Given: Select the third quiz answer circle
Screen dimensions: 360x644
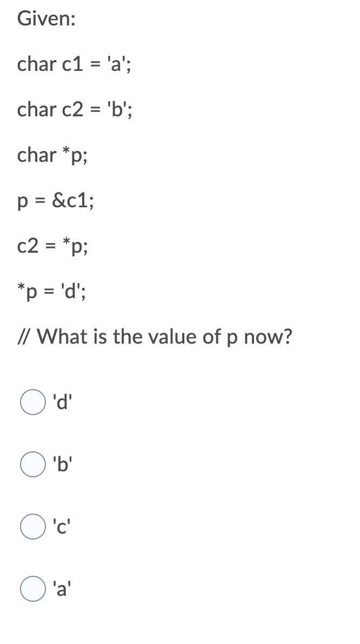Looking at the screenshot, I should click(32, 525).
